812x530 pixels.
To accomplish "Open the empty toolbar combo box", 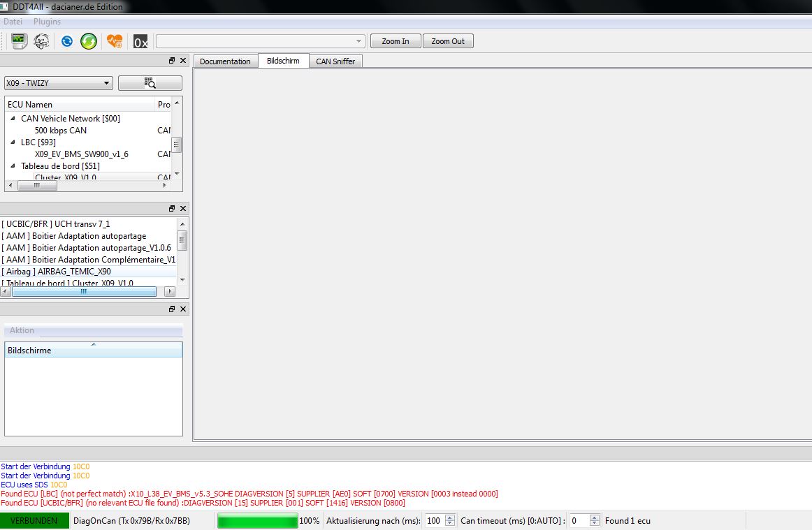I will click(260, 41).
